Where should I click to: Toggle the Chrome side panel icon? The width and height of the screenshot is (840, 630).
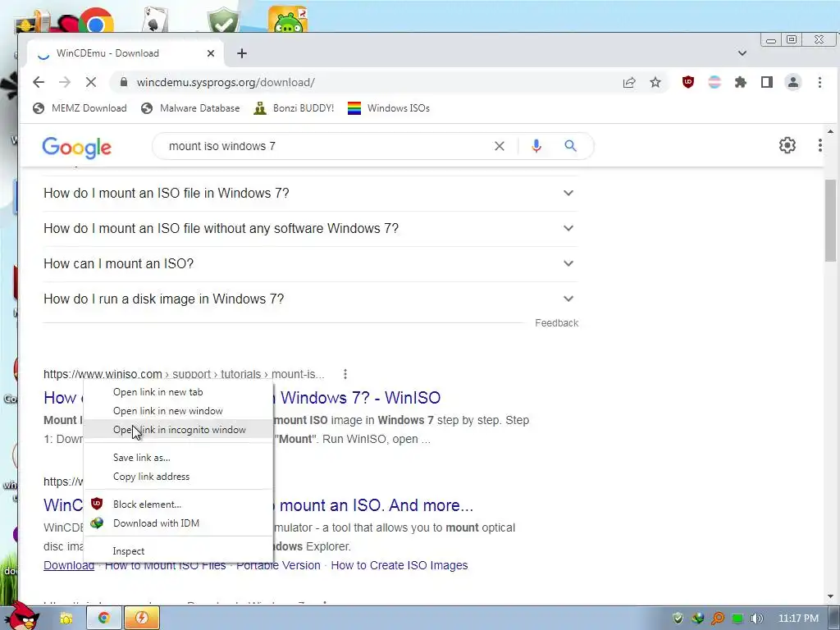click(x=767, y=82)
